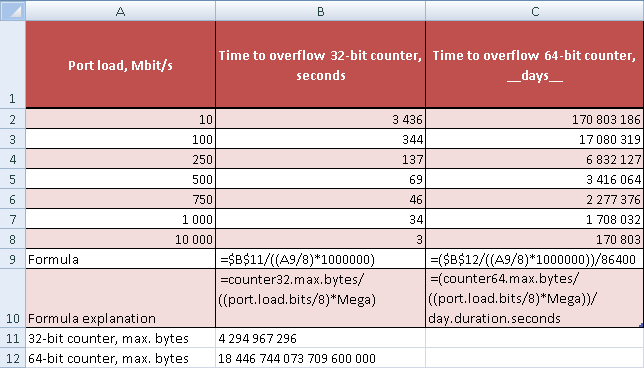644x368 pixels.
Task: Click the cell showing 34 seconds
Action: (320, 218)
